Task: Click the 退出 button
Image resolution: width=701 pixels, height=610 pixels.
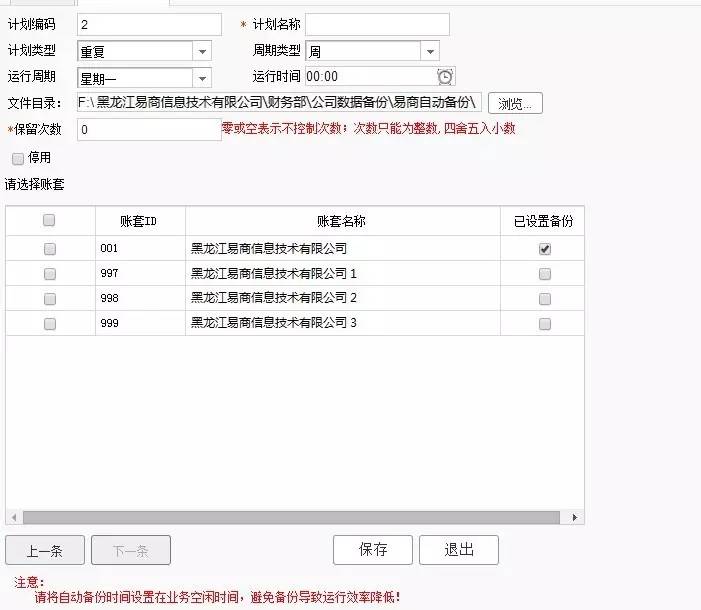Action: click(x=459, y=550)
